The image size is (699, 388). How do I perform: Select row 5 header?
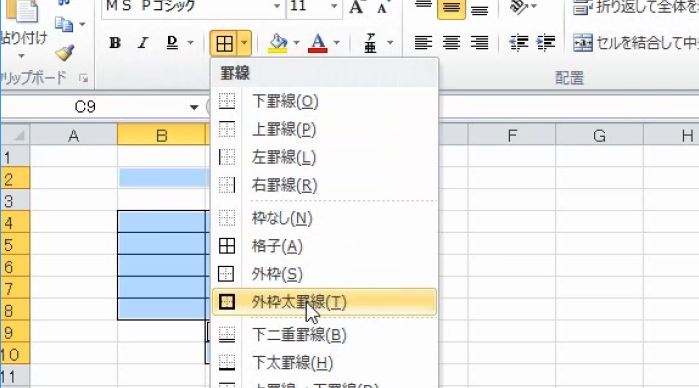pyautogui.click(x=15, y=244)
